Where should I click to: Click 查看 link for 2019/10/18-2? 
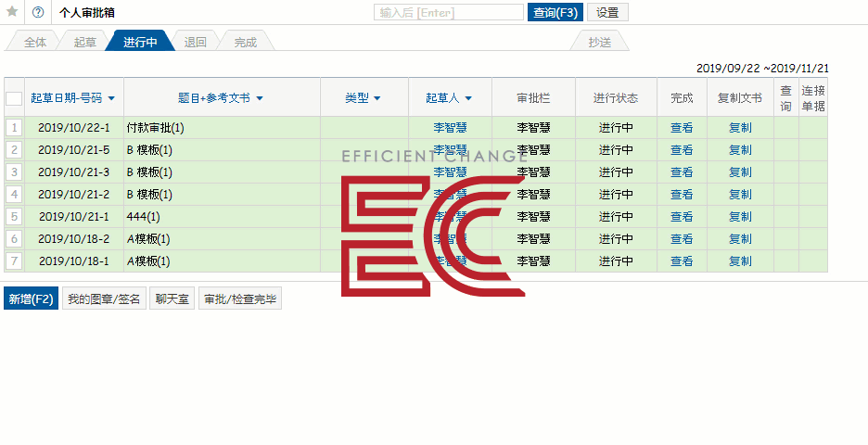(682, 238)
